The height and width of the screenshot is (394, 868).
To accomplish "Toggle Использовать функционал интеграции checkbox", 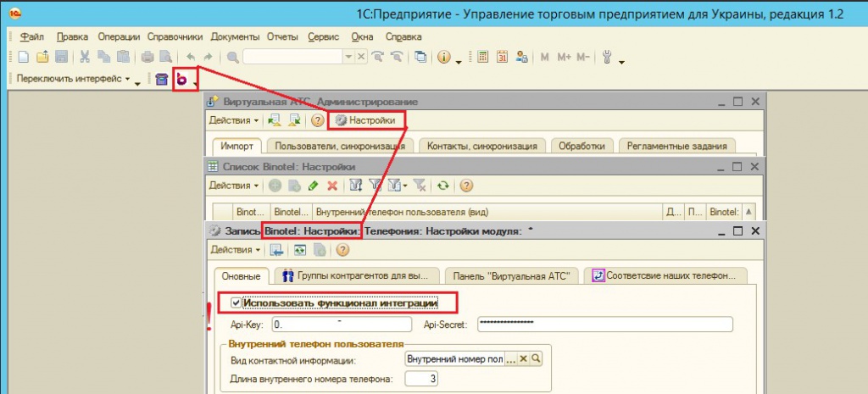I will [237, 303].
